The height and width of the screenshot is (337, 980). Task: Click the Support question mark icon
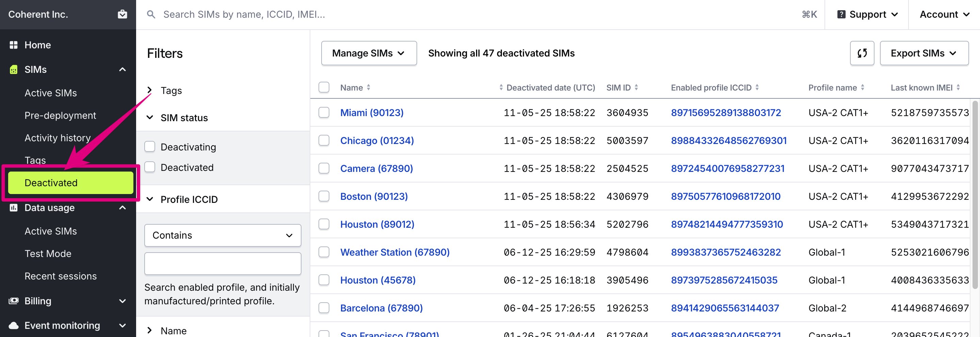pyautogui.click(x=842, y=14)
